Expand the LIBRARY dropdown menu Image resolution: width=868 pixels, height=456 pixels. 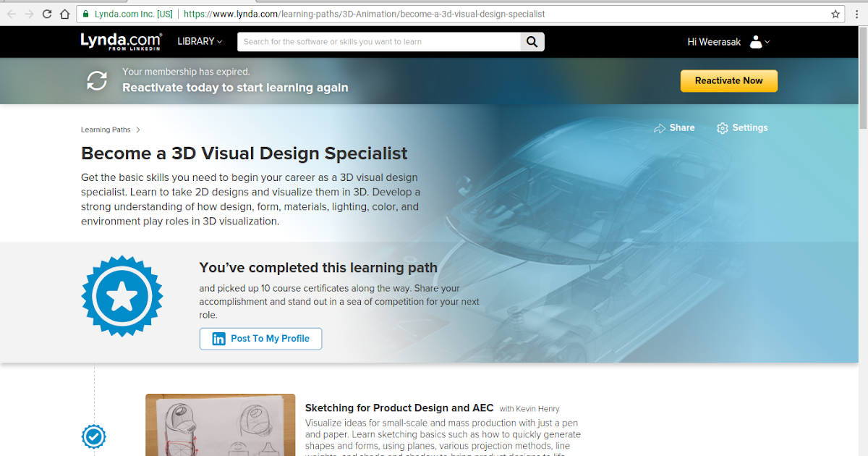pos(200,42)
